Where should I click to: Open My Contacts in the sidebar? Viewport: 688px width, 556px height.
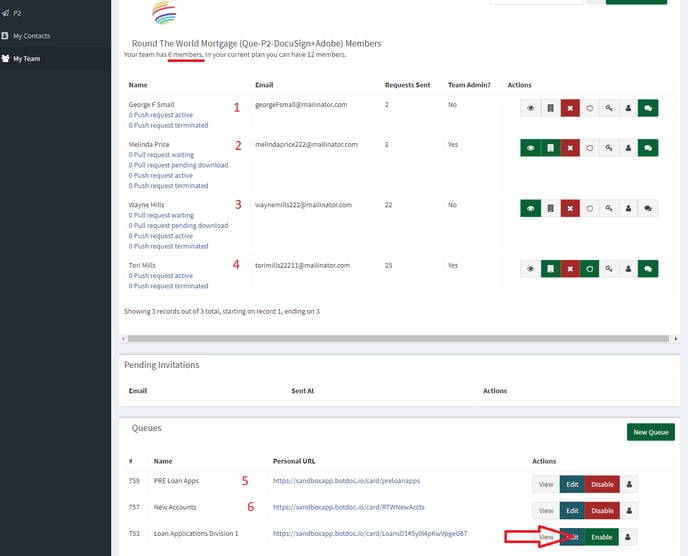[x=31, y=36]
